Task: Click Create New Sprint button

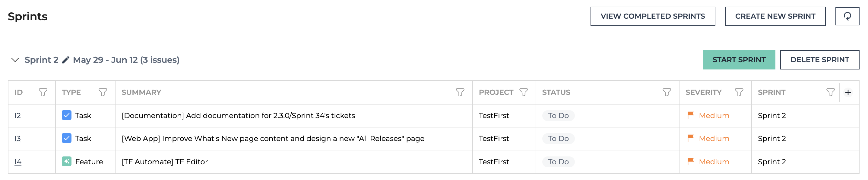Action: (775, 16)
